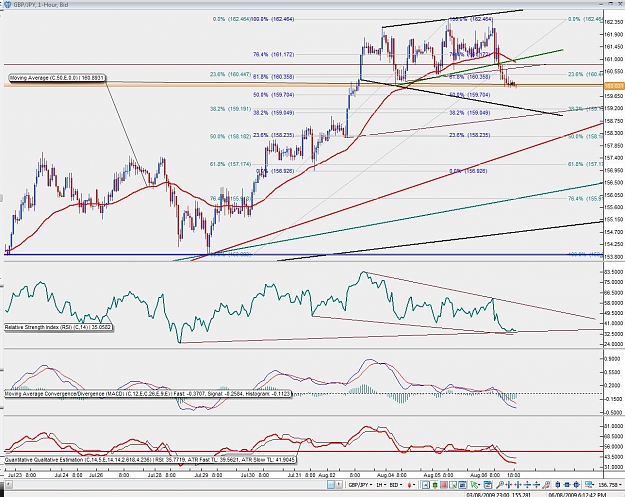625x497 pixels.
Task: Click the orange current price tag on the price axis
Action: [614, 86]
